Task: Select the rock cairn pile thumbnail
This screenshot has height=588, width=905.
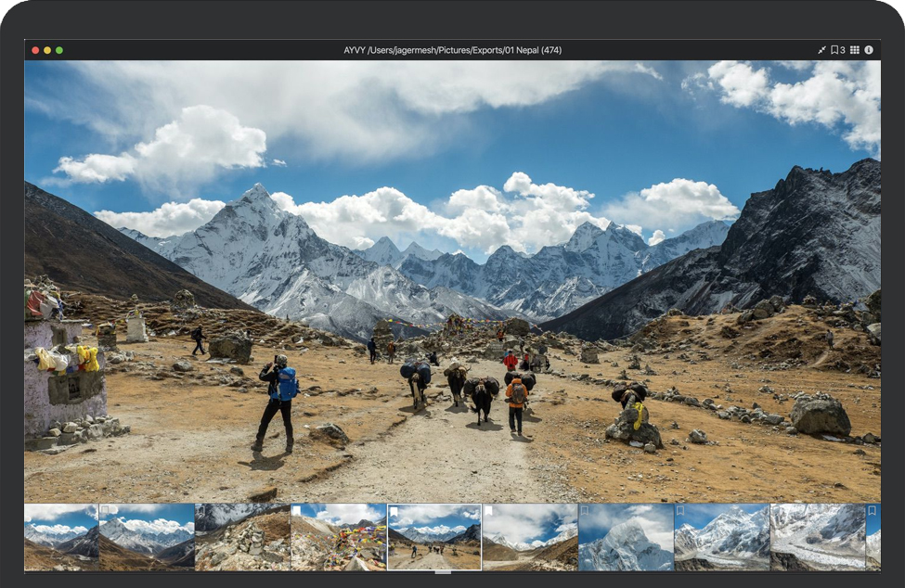Action: click(242, 537)
